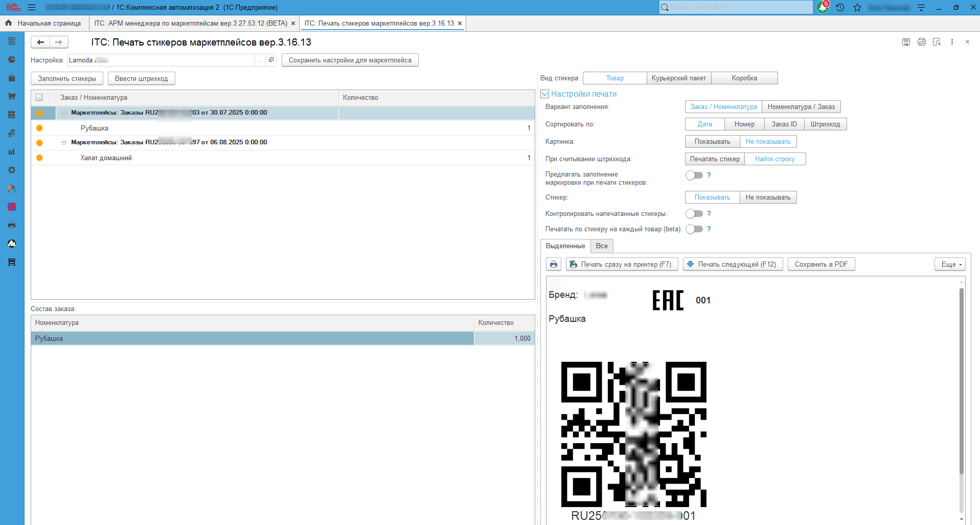Viewport: 980px width, 525px height.
Task: Collapse order row dated 06.08.2025
Action: point(64,142)
